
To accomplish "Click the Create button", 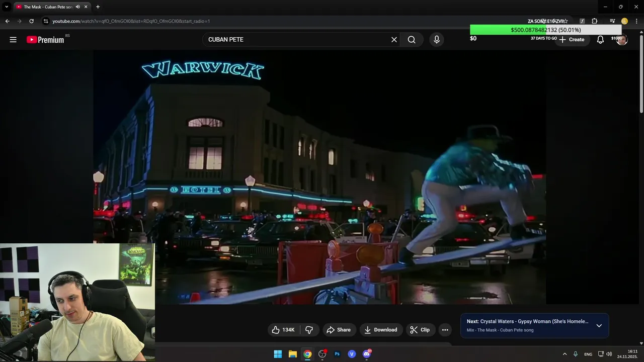I will click(572, 40).
